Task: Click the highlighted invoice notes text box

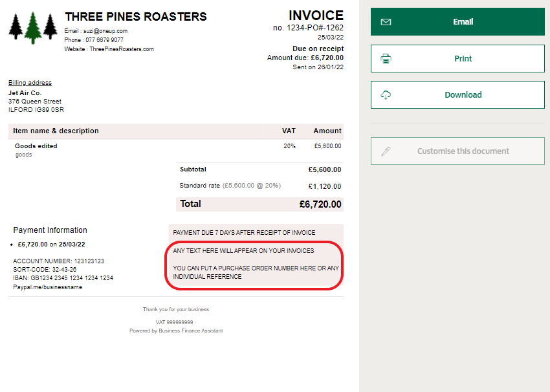Action: [x=256, y=264]
